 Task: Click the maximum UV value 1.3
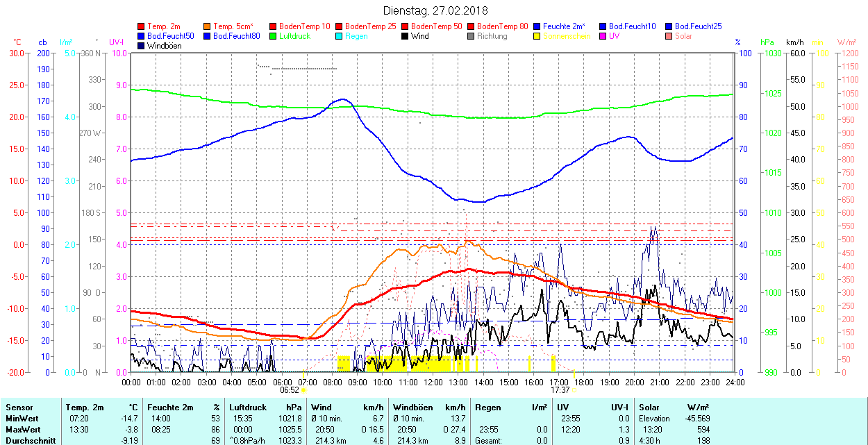pos(624,430)
